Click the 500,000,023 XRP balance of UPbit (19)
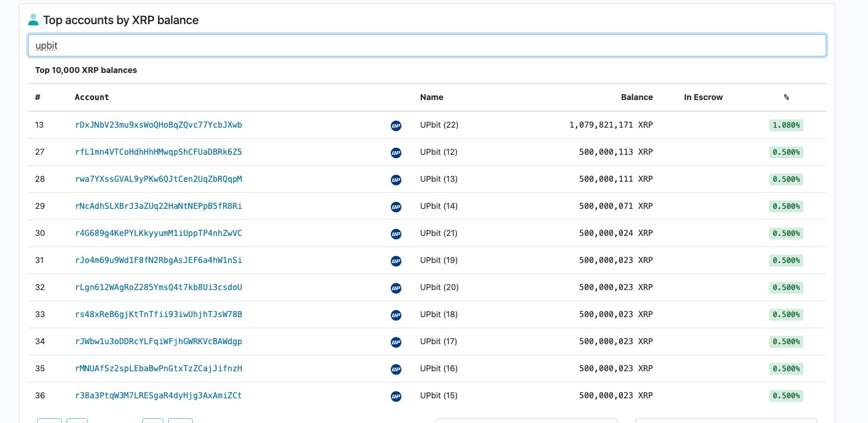This screenshot has width=868, height=423. pyautogui.click(x=616, y=260)
